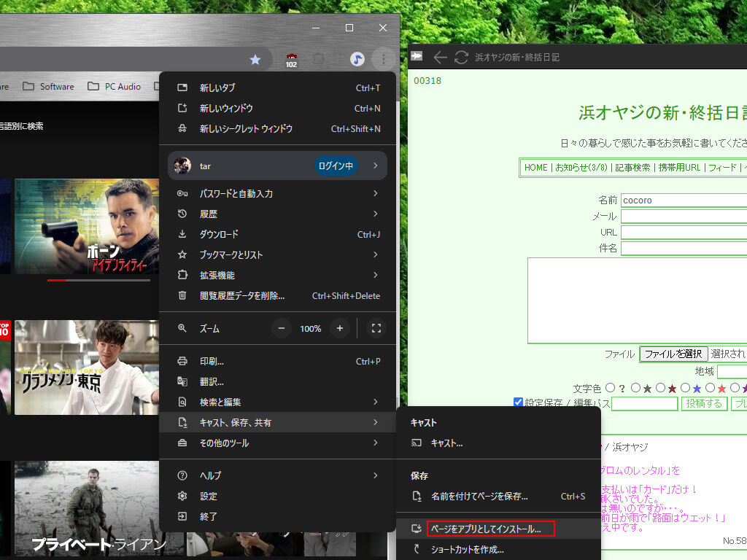Click the back arrow in the right window
747x560 pixels.
(439, 57)
